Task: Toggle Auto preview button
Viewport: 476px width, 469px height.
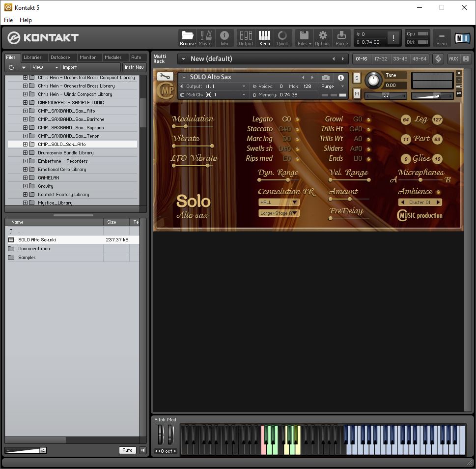Action: (128, 450)
